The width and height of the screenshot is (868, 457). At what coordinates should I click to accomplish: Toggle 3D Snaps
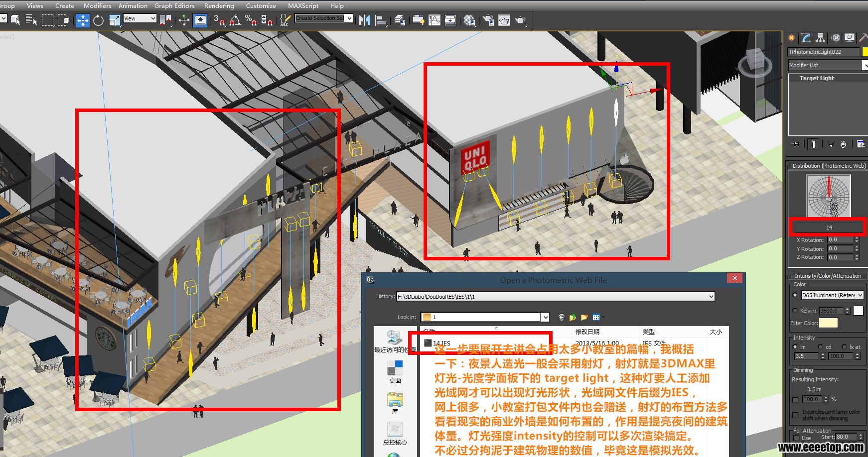coord(219,20)
